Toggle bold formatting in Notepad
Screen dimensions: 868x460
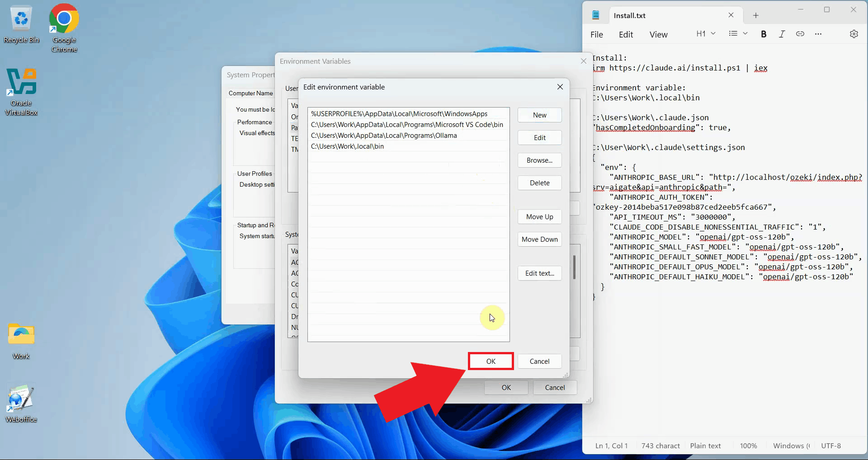point(764,34)
